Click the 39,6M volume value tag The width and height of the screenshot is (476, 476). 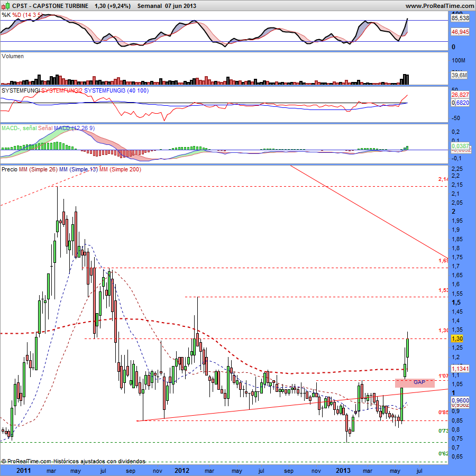tap(459, 75)
